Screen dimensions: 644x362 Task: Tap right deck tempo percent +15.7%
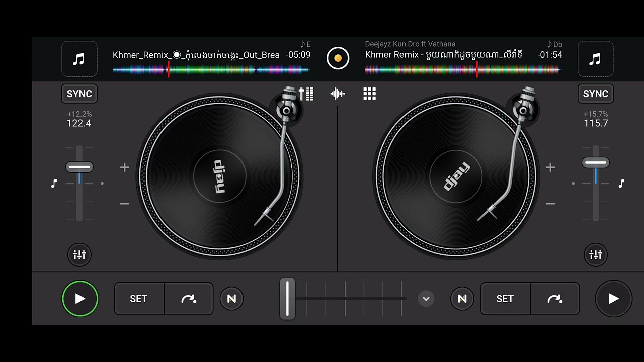point(596,114)
